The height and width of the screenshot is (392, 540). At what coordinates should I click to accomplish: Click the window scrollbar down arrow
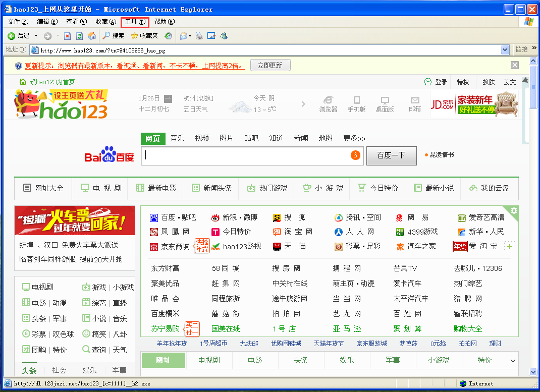click(533, 372)
